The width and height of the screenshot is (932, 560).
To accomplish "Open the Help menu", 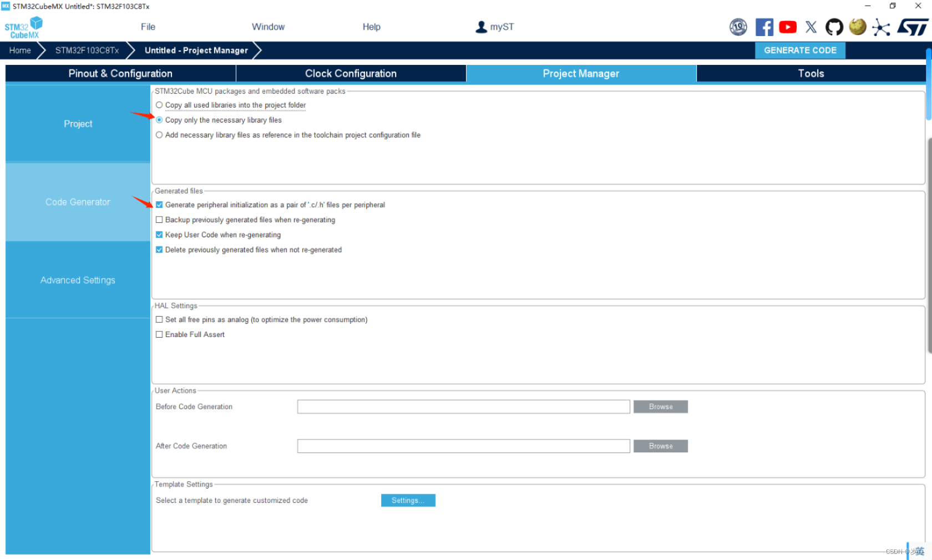I will point(371,27).
